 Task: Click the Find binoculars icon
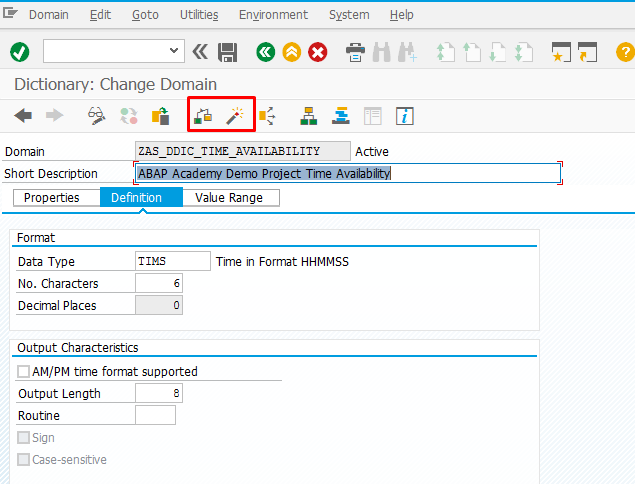381,52
